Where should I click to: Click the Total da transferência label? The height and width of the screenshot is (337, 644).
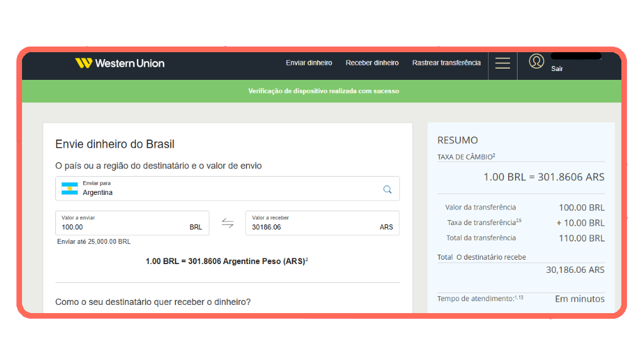481,238
